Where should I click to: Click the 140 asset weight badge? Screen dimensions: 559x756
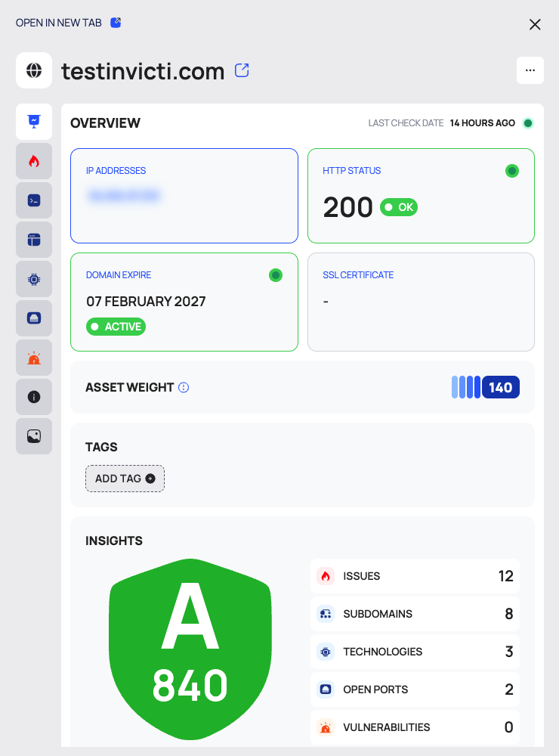501,387
